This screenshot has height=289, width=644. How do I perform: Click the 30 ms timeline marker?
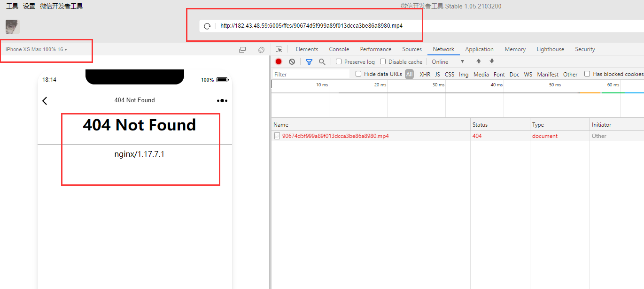438,85
